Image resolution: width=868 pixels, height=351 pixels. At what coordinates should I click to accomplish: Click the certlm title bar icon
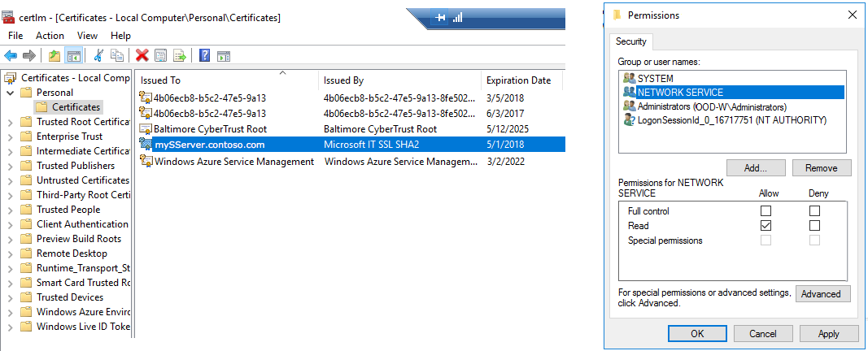coord(8,18)
